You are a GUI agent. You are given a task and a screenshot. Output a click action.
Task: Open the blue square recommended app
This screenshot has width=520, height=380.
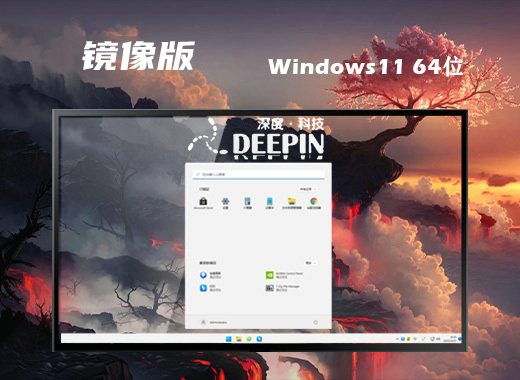pyautogui.click(x=210, y=288)
